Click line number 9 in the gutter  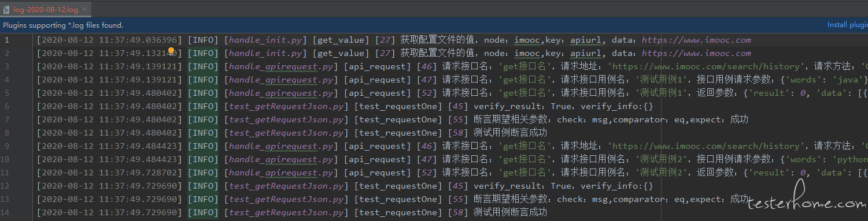[6, 146]
